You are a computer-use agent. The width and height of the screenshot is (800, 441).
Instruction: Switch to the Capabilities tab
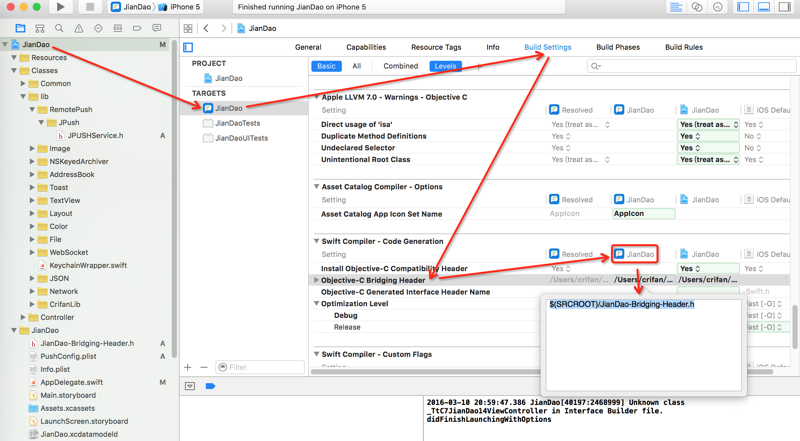[x=366, y=47]
